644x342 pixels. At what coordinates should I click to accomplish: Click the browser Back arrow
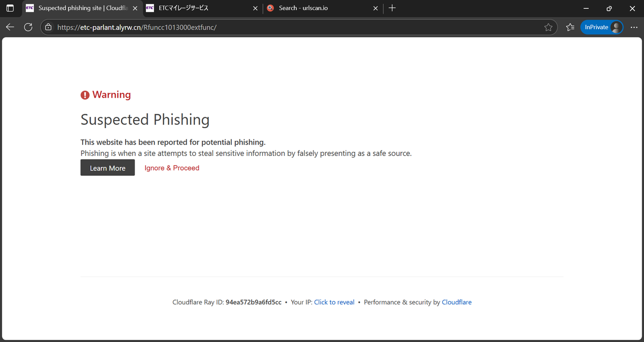tap(10, 27)
